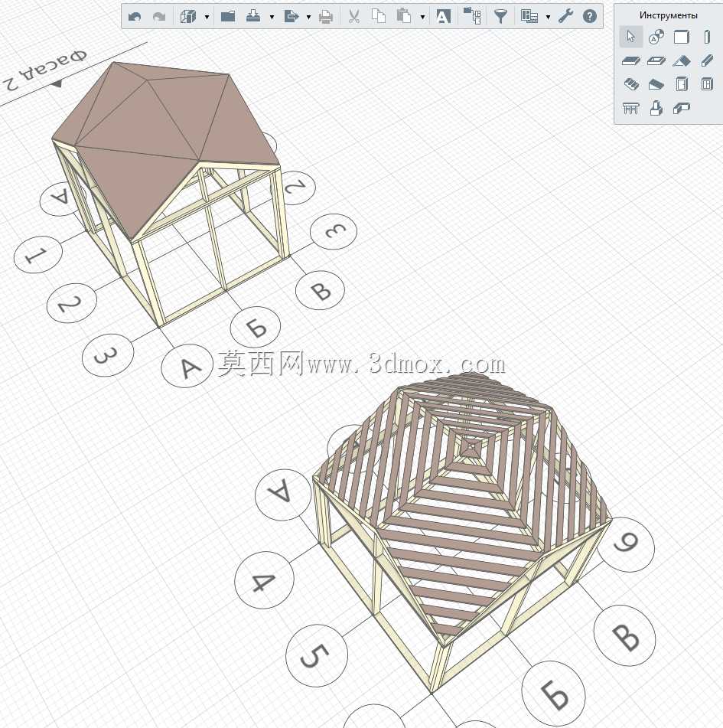Choose the Stair tool

630,84
